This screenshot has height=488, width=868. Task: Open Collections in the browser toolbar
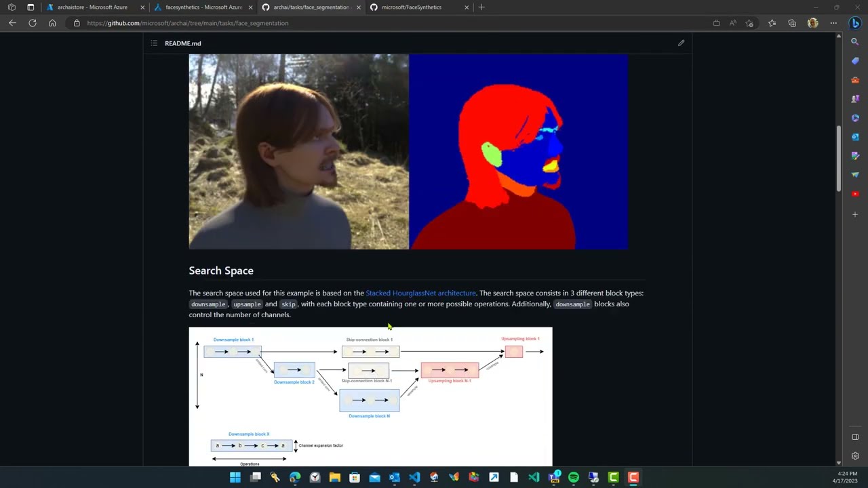click(792, 22)
